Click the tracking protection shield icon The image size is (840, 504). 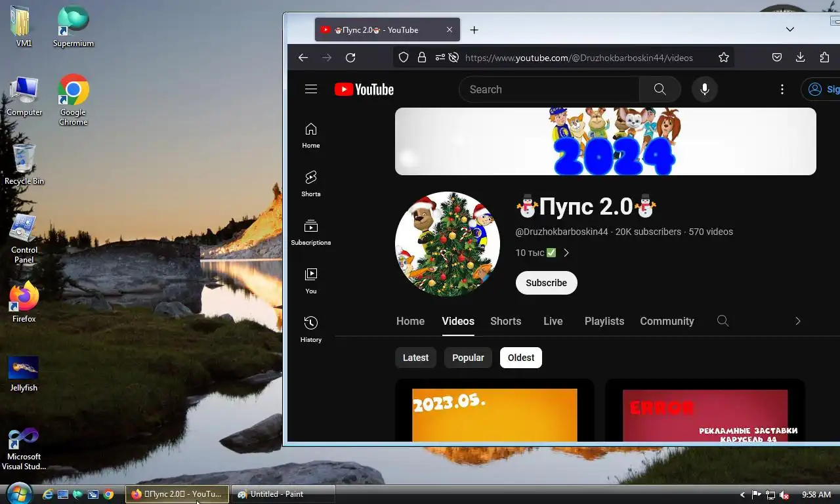(404, 58)
